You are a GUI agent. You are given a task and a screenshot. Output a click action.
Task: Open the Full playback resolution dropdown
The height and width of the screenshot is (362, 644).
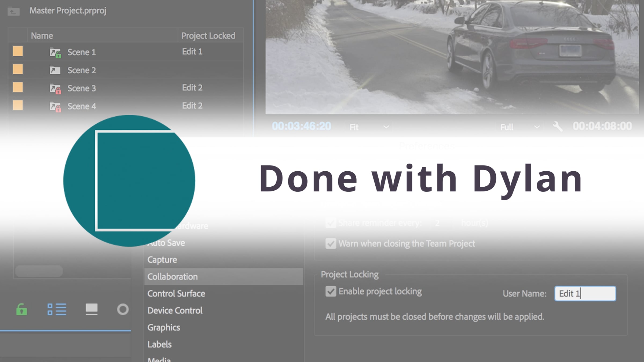tap(519, 127)
